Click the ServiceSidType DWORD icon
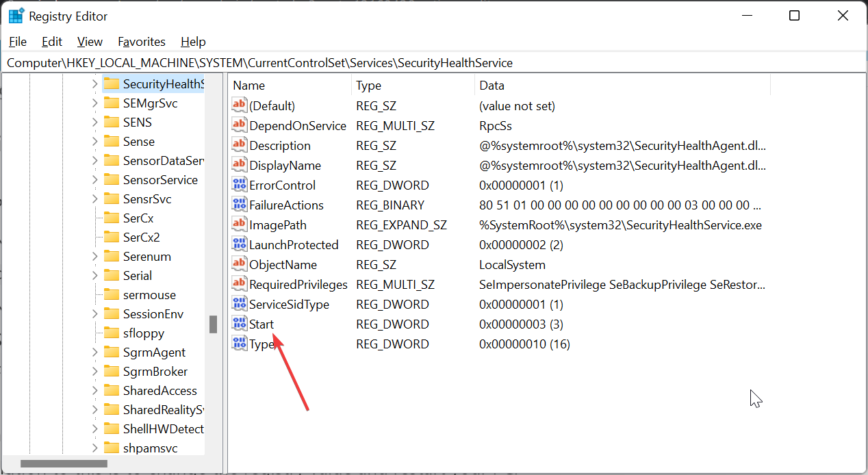 pos(239,304)
